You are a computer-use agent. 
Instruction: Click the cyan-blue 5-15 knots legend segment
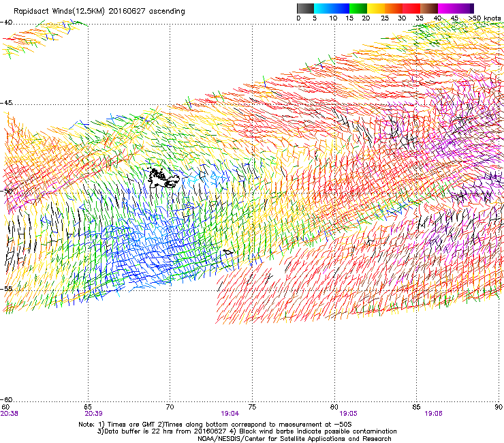tap(332, 8)
